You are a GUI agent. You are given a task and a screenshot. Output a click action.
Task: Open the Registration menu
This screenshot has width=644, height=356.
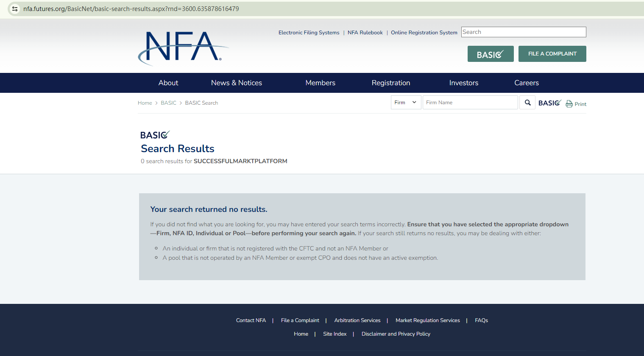[x=391, y=83]
